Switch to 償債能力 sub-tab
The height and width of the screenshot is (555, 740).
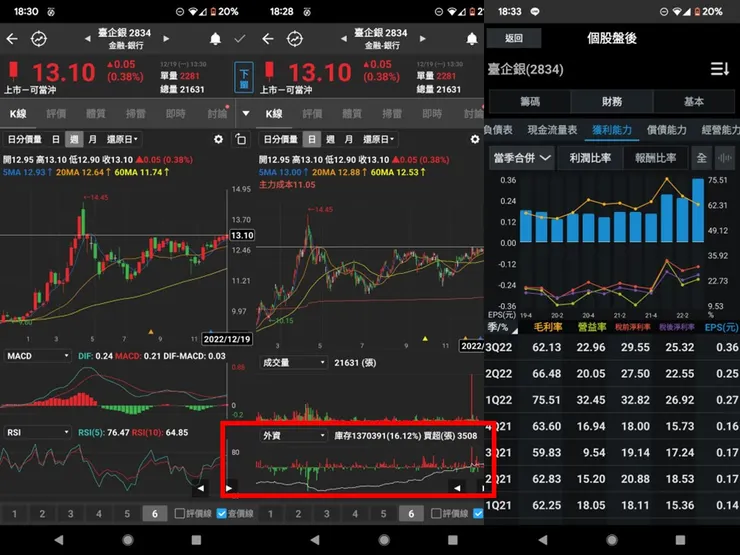(666, 130)
